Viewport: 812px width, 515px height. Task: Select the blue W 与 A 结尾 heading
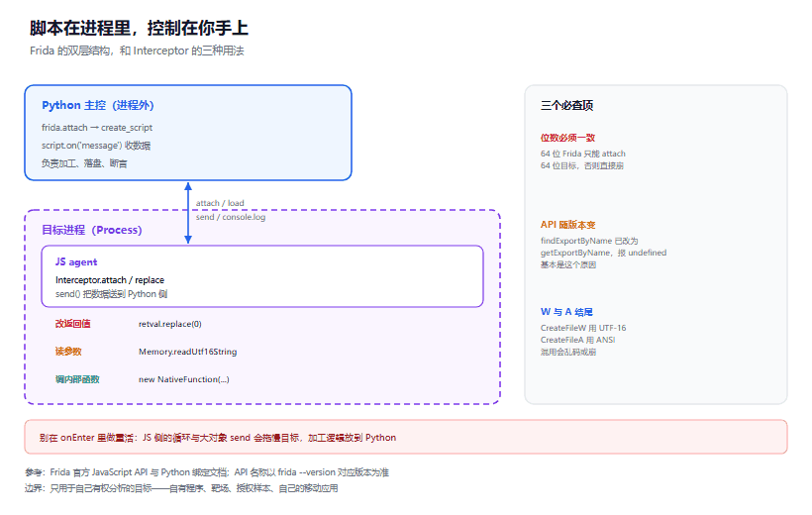tap(566, 312)
